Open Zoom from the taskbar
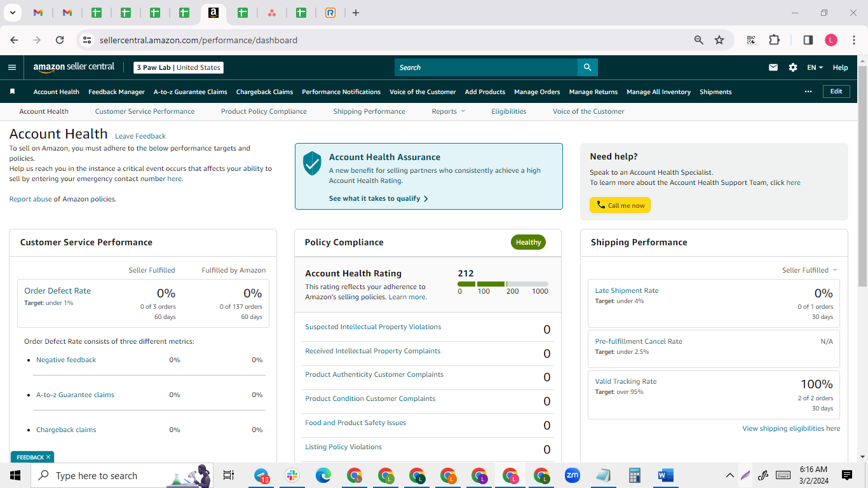 click(x=573, y=475)
